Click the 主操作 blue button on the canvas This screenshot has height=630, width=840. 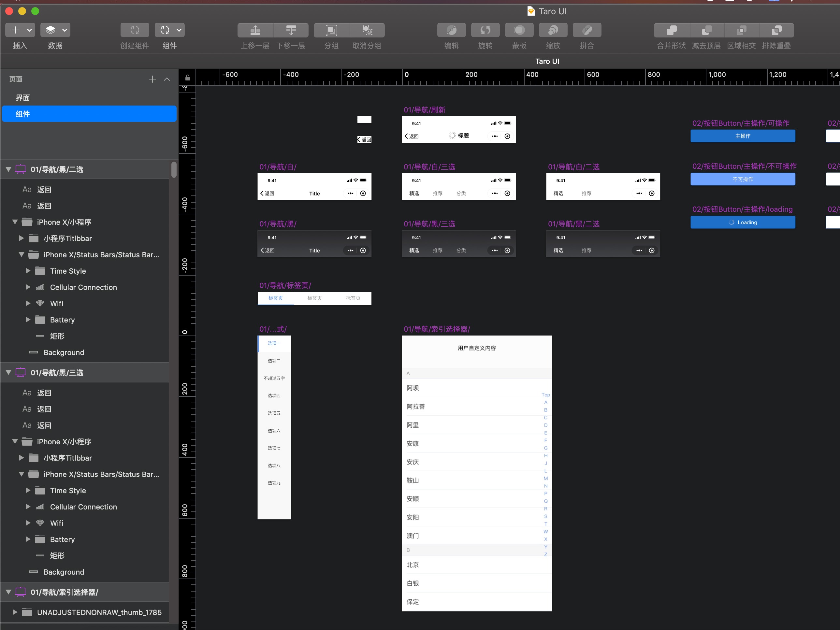743,136
